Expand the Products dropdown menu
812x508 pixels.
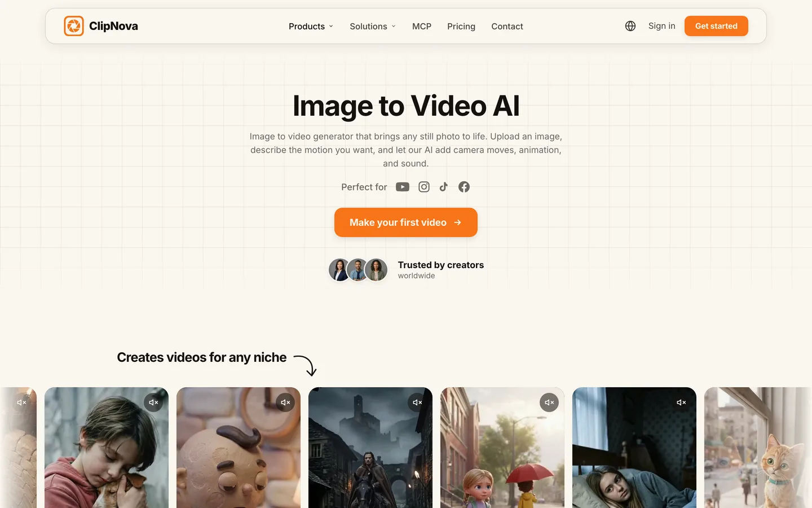[x=311, y=27]
